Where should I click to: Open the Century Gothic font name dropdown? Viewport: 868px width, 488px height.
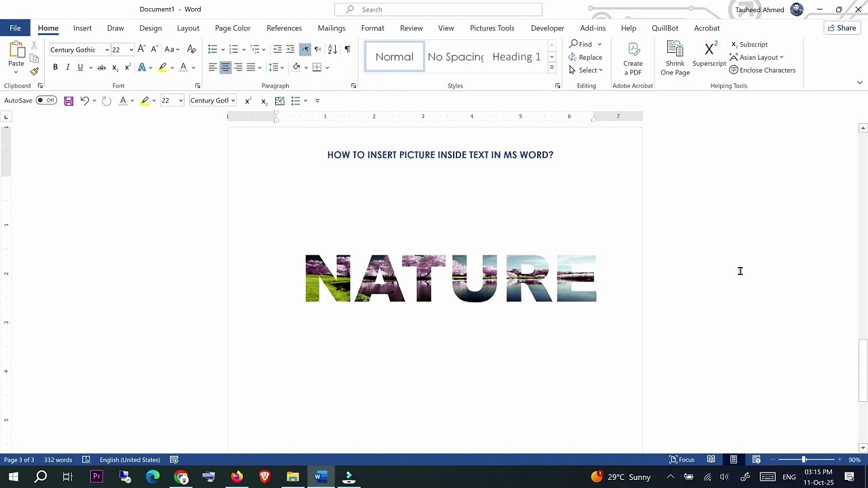click(106, 50)
